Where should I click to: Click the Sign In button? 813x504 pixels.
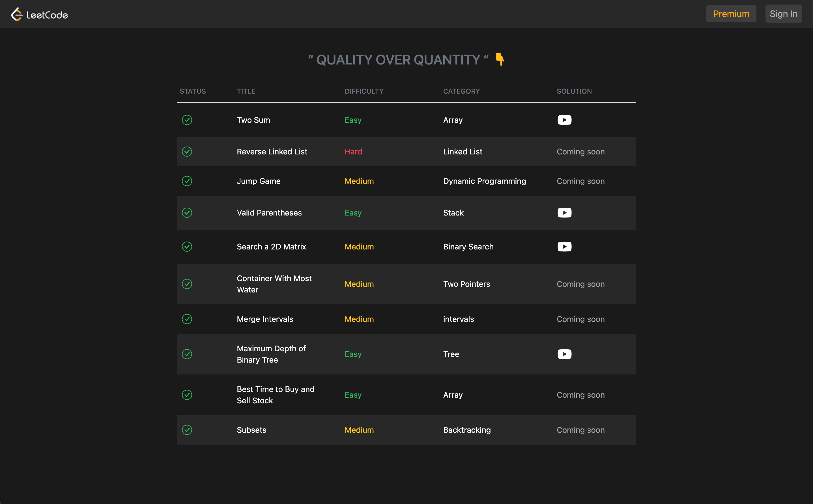tap(783, 14)
